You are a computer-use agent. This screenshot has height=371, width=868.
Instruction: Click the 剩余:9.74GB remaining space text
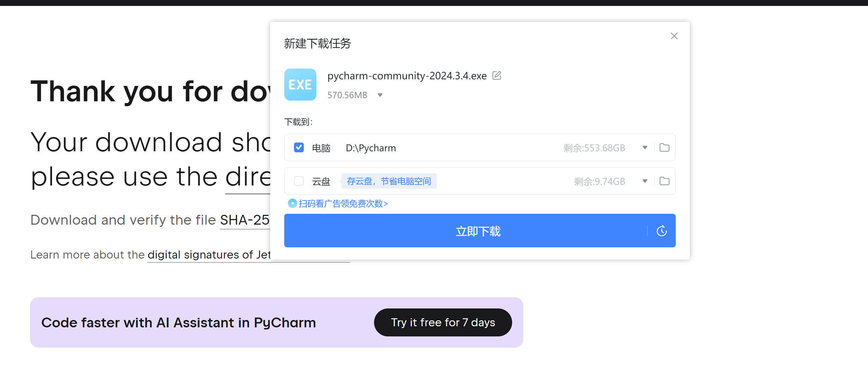pos(600,182)
